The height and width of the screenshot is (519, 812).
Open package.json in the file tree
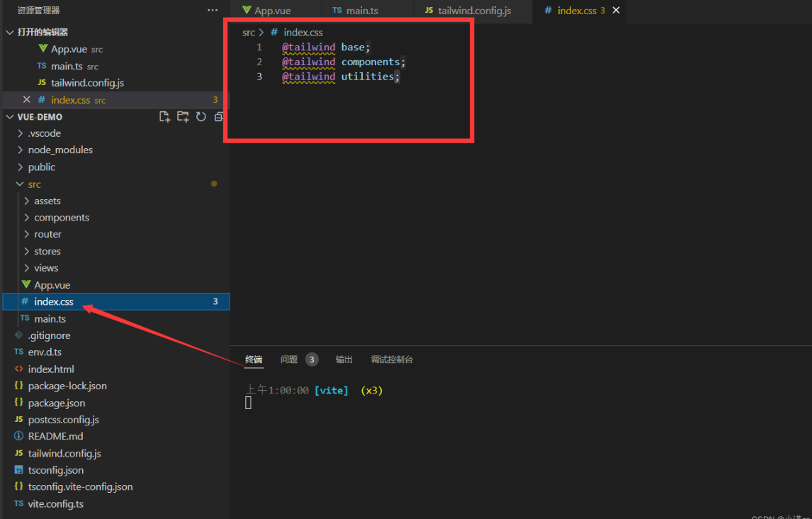(56, 403)
